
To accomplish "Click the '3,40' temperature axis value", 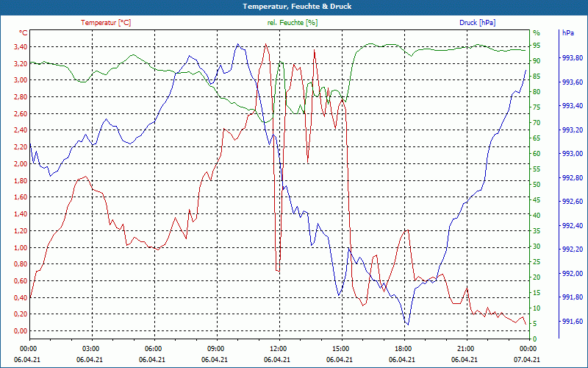I will point(21,47).
